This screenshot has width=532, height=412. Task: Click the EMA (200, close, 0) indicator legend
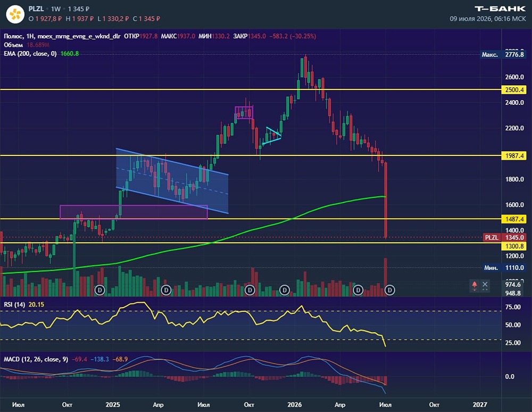30,54
